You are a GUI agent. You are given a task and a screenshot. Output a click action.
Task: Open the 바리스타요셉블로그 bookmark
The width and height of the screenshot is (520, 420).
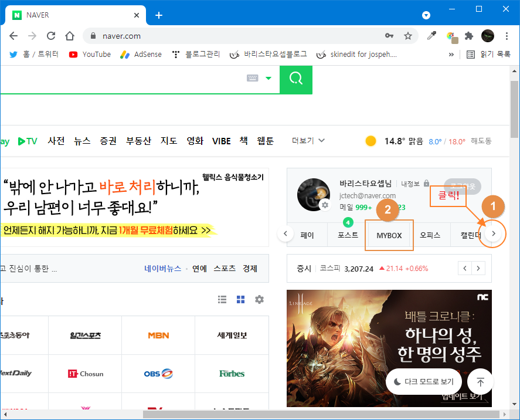tap(268, 55)
